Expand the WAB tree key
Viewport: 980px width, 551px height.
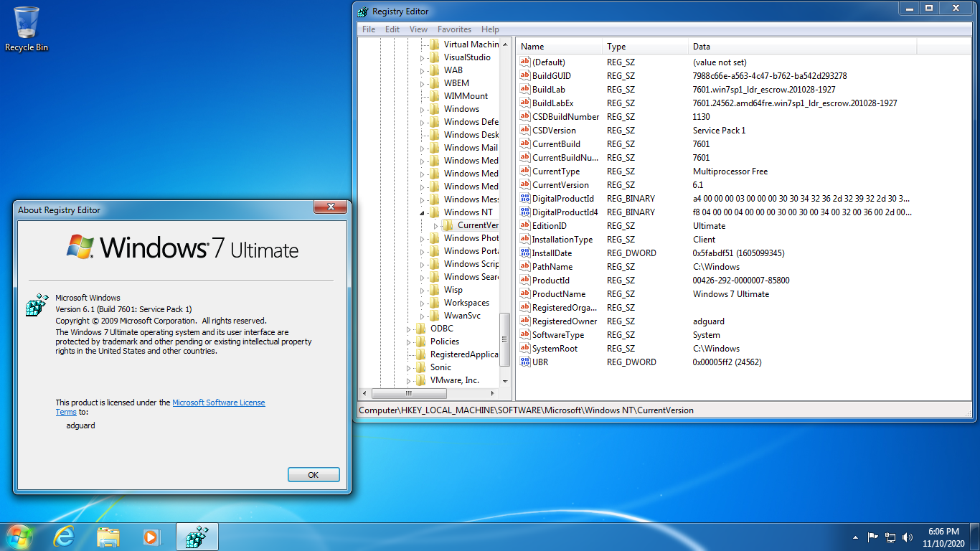tap(422, 70)
